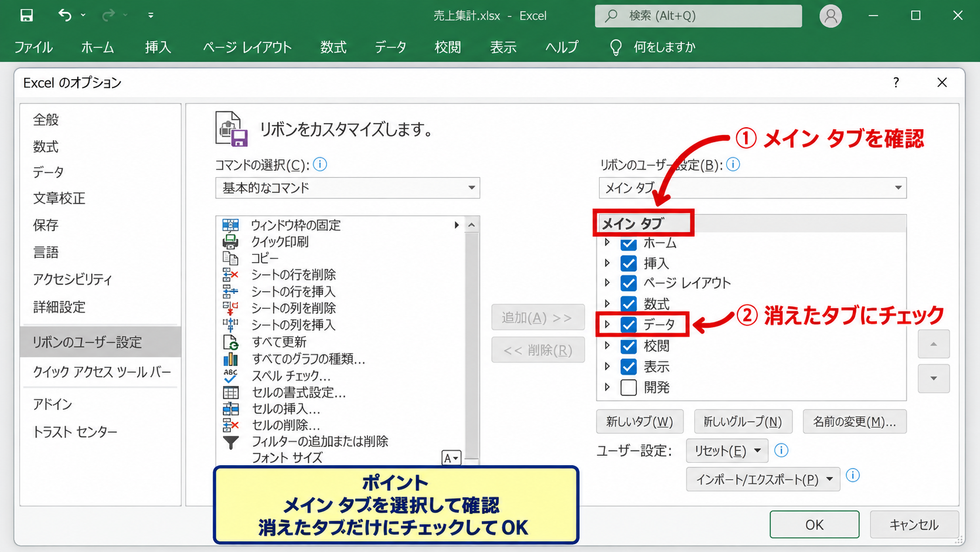Select the 詳細設定 options category
This screenshot has height=552, width=980.
pyautogui.click(x=59, y=307)
